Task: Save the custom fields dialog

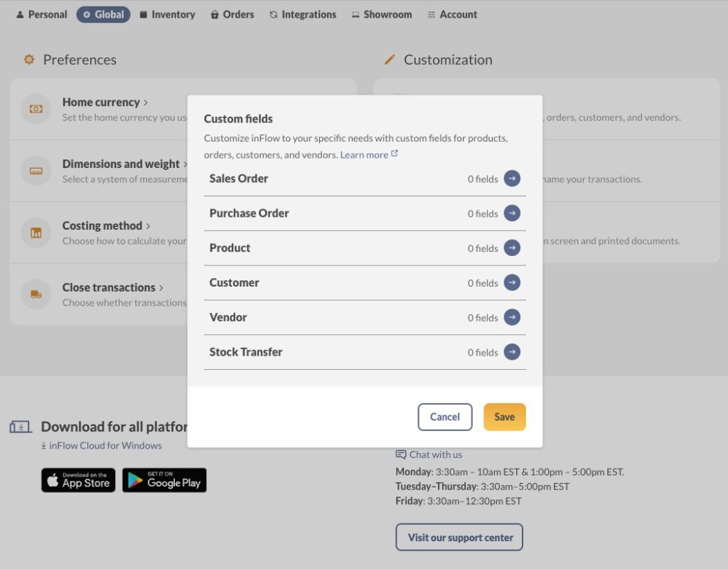Action: [504, 417]
